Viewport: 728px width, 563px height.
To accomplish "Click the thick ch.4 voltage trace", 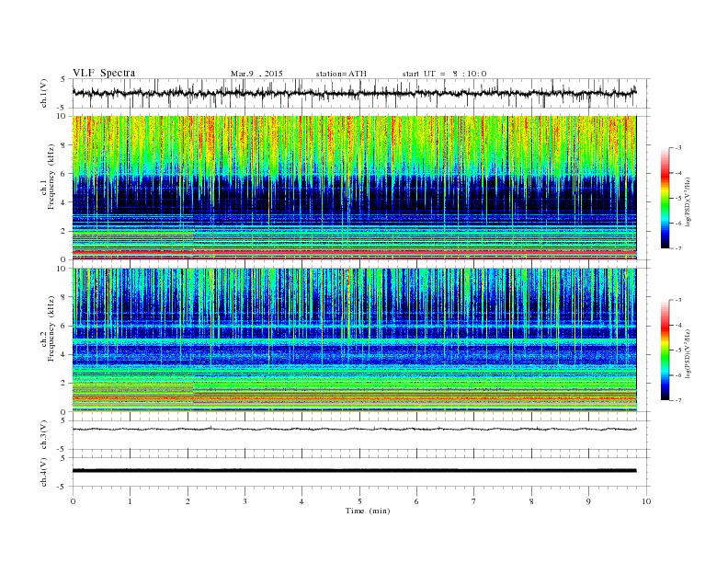I will pos(354,471).
